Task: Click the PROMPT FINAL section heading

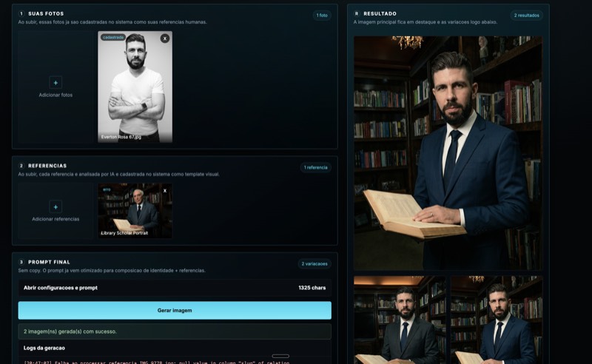Action: [x=49, y=262]
